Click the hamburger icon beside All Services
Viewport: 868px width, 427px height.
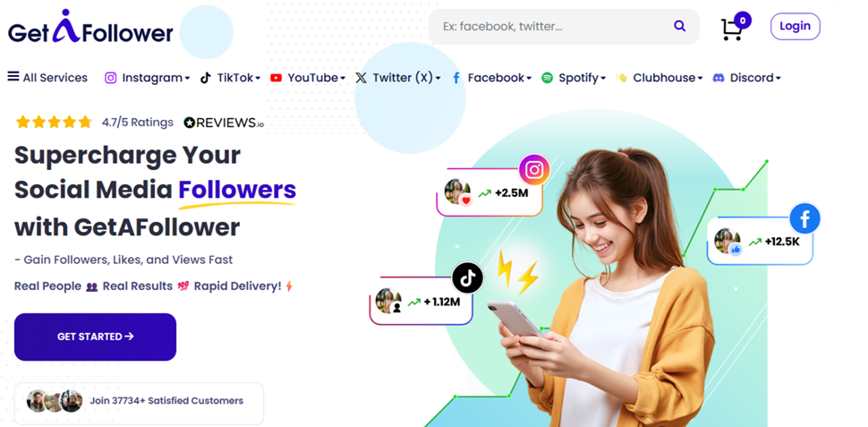coord(13,76)
